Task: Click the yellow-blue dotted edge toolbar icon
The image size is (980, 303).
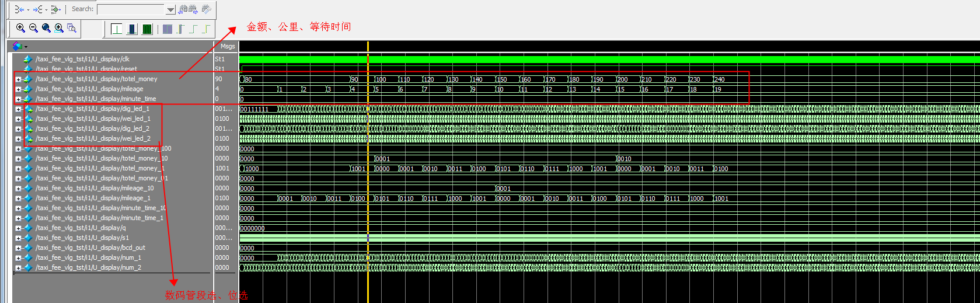Action: click(180, 29)
